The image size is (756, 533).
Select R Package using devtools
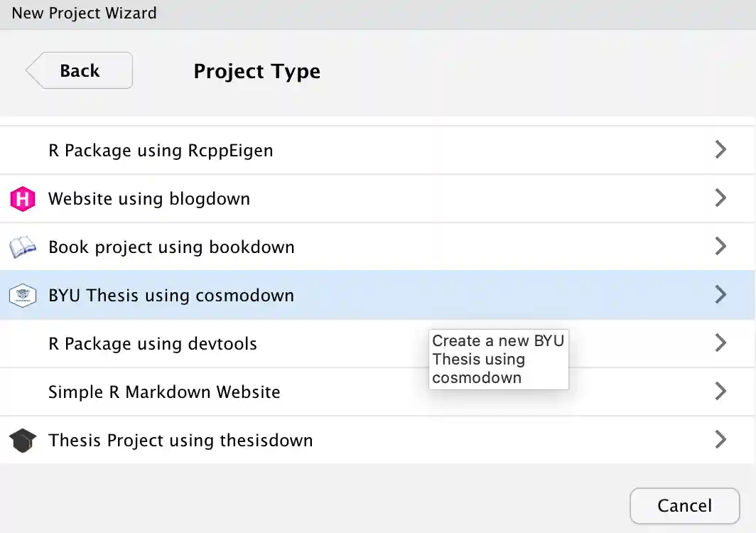click(153, 344)
